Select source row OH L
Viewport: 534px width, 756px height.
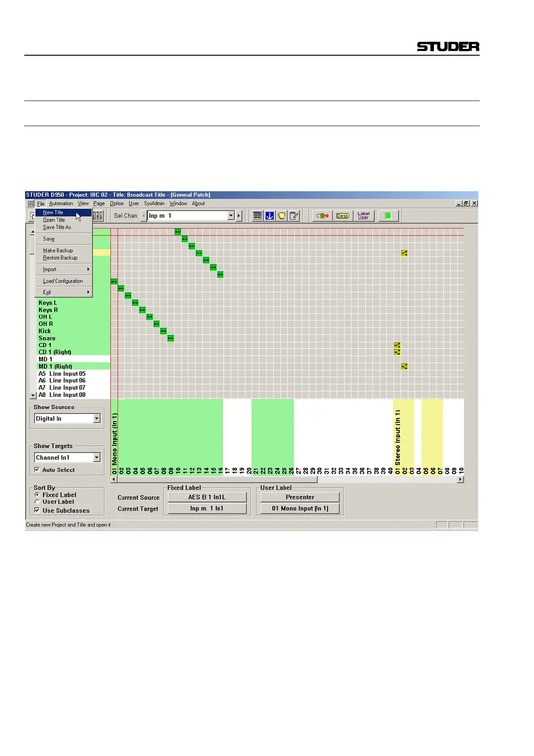coord(74,316)
